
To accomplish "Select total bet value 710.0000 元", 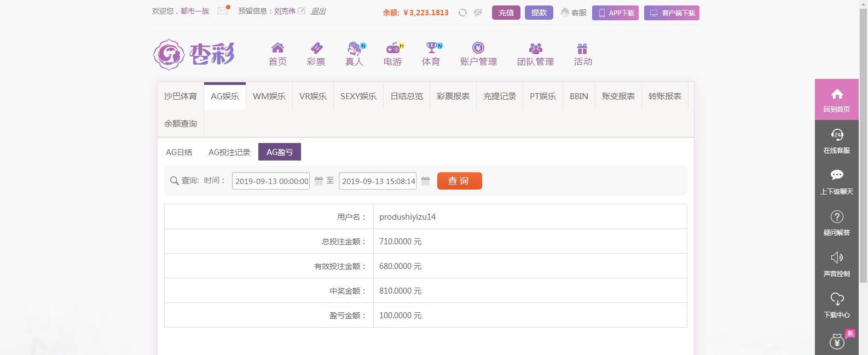I will tap(400, 242).
